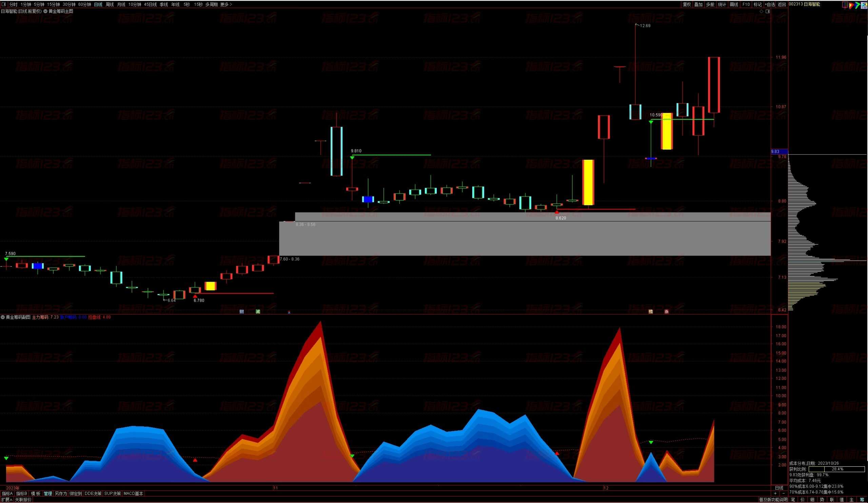This screenshot has height=503, width=868.
Task: Click the 获利比例 28.4% progress bar
Action: point(836,469)
